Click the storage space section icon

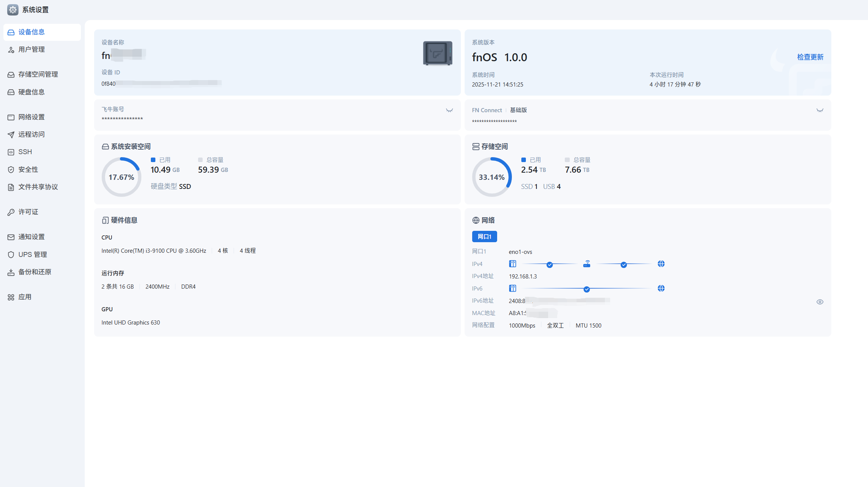click(x=476, y=147)
